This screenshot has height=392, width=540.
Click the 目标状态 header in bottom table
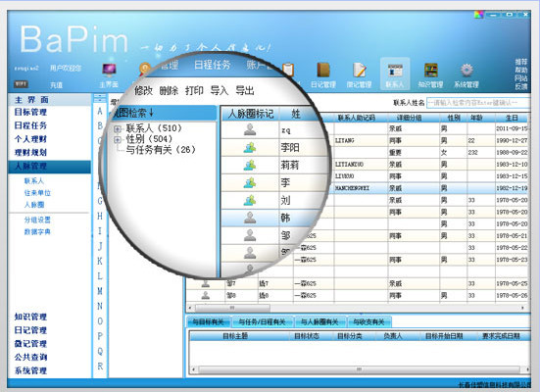(307, 336)
